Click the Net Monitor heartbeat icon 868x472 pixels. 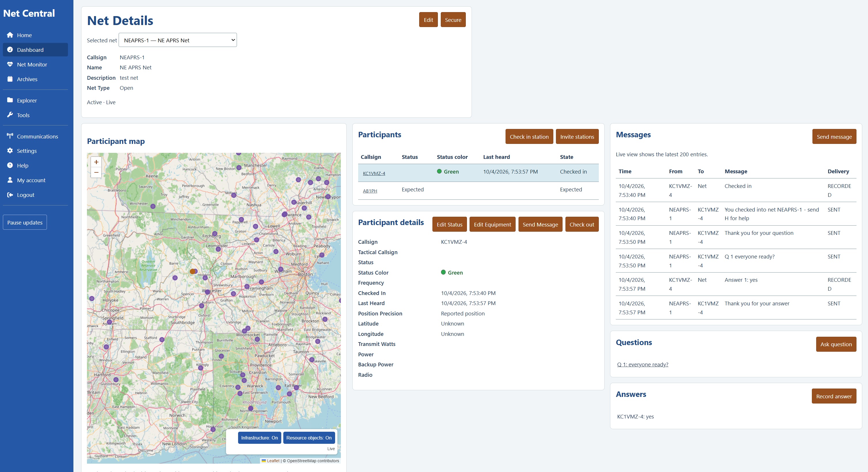click(x=10, y=64)
